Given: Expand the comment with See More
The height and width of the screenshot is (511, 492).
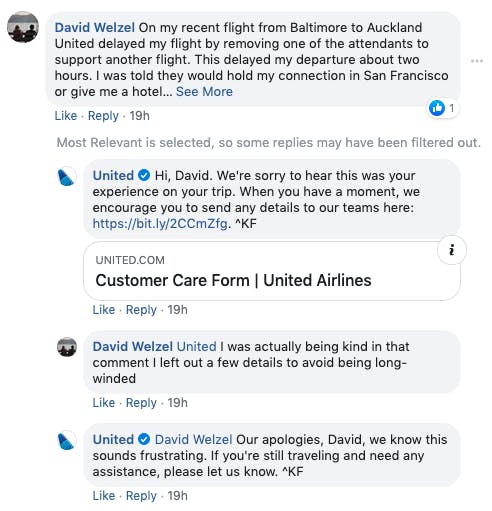Looking at the screenshot, I should (x=204, y=92).
